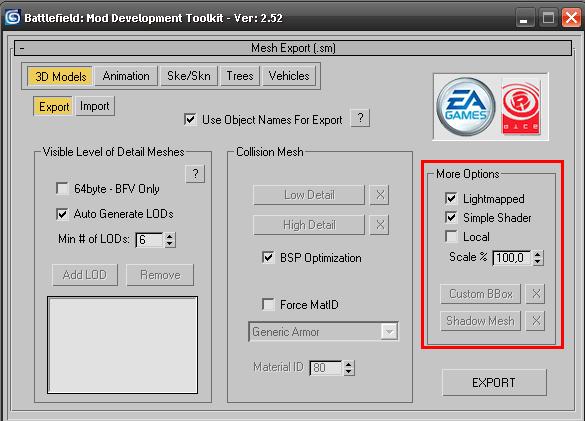
Task: Toggle Auto Generate LODs checkbox
Action: (x=62, y=214)
